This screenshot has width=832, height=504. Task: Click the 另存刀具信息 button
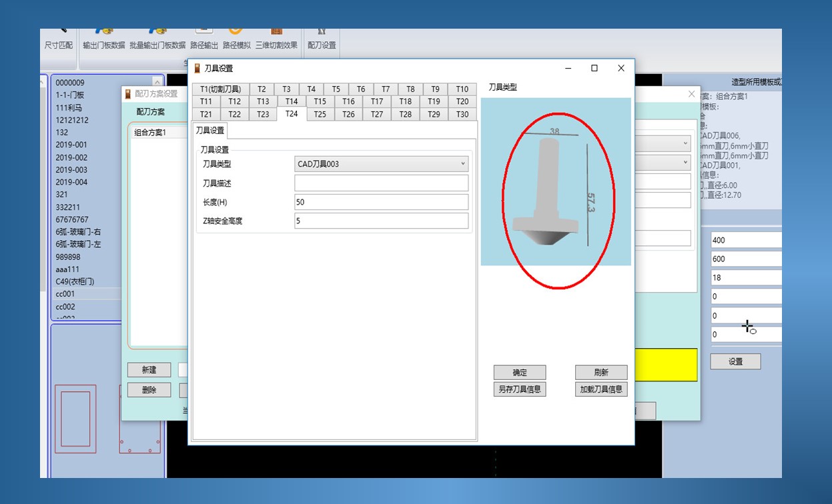(x=519, y=389)
